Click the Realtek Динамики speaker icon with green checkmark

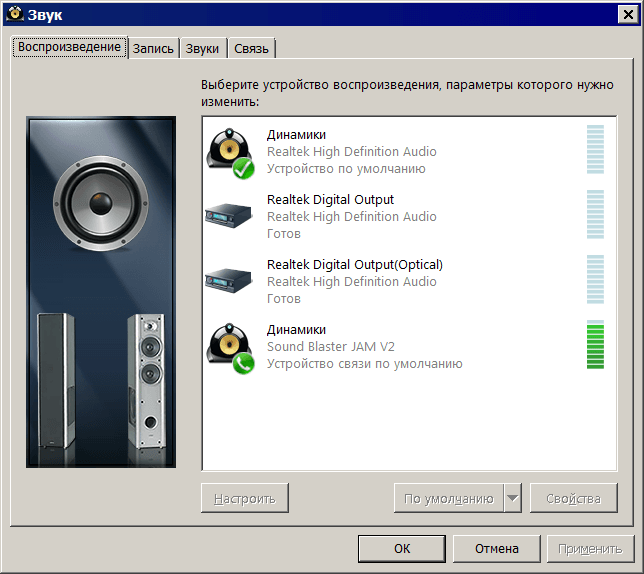tap(230, 154)
